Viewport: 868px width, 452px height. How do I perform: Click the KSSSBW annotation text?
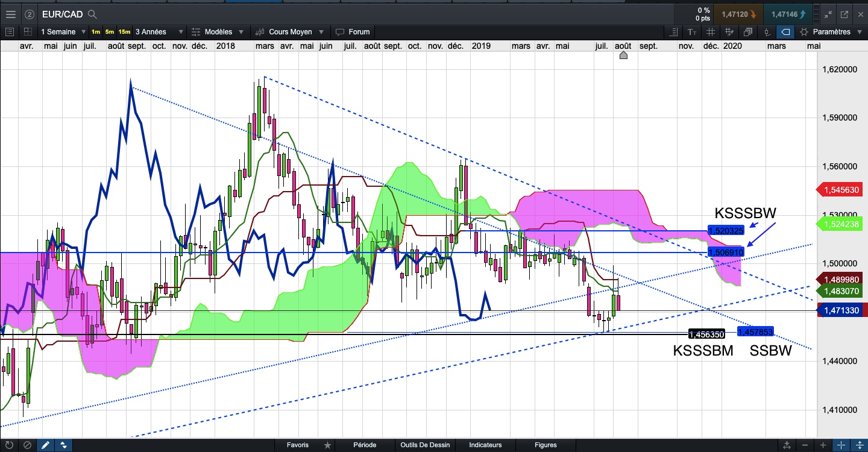coord(745,213)
